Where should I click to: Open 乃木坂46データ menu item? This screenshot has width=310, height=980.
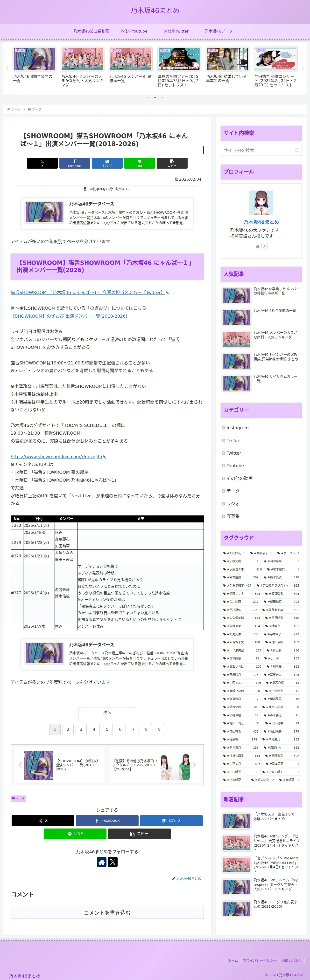pos(218,31)
